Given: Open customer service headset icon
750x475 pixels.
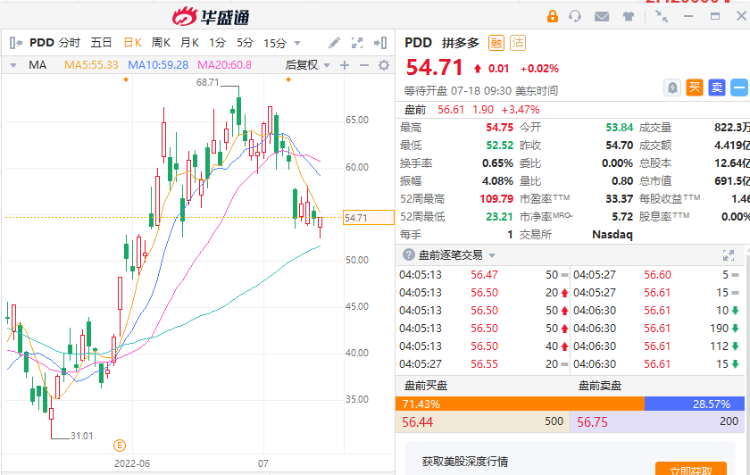Looking at the screenshot, I should pos(575,16).
